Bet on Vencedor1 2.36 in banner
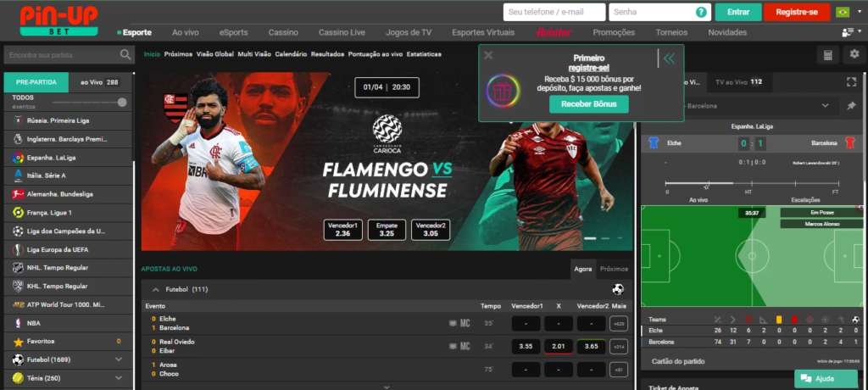This screenshot has width=868, height=390. pos(342,230)
